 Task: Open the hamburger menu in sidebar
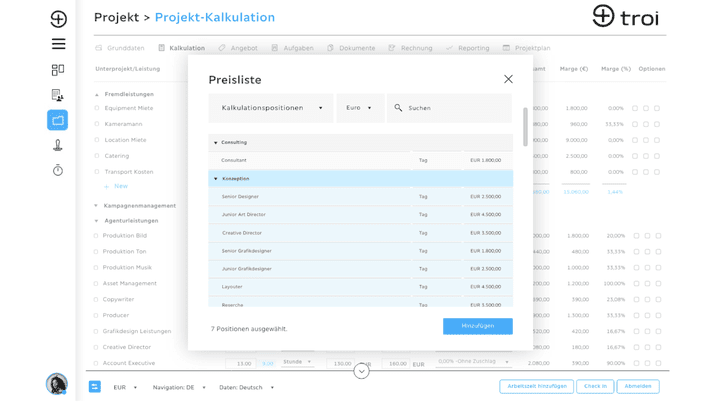(58, 44)
